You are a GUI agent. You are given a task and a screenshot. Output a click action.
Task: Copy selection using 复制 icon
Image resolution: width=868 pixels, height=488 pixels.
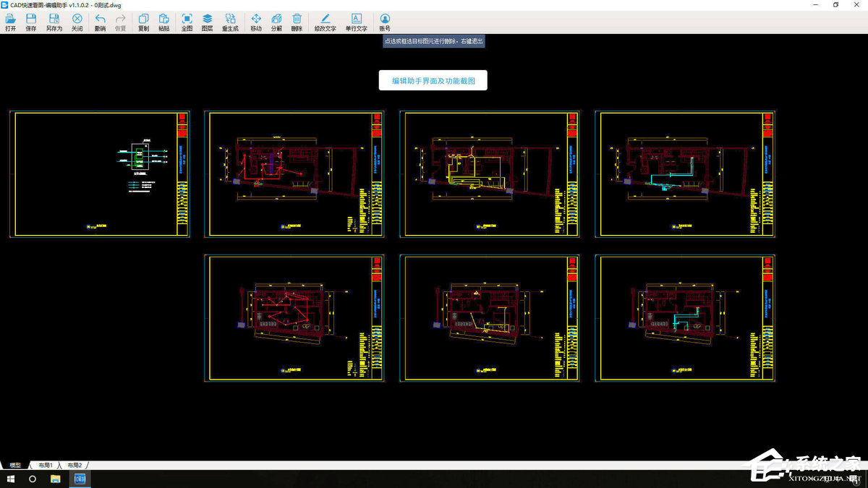click(x=143, y=22)
